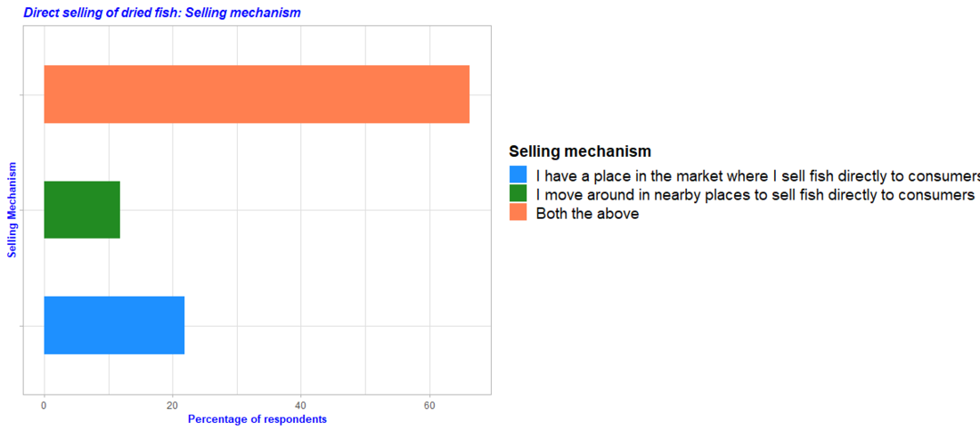The image size is (980, 431).
Task: Click the y-axis tick mark beside the orange bar
Action: click(x=20, y=94)
